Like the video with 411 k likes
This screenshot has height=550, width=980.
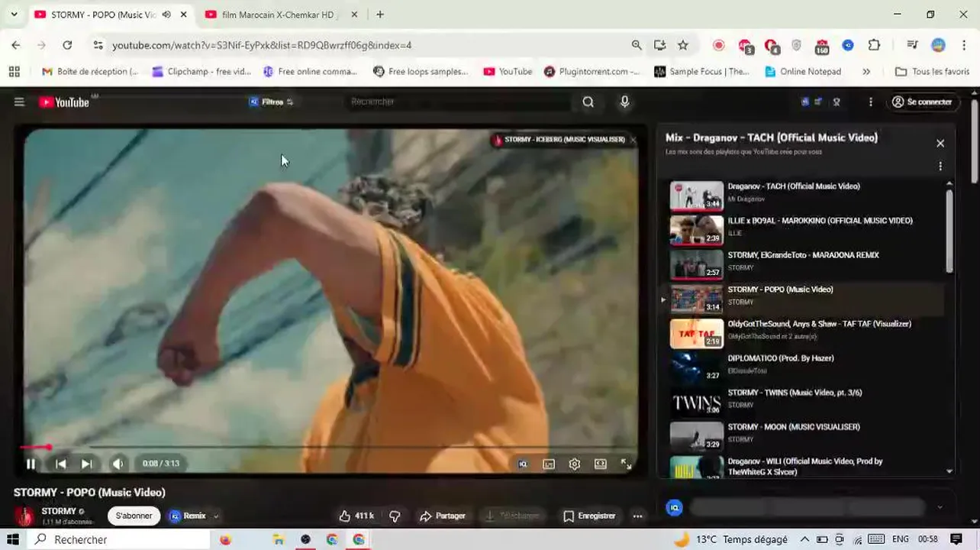pos(356,516)
